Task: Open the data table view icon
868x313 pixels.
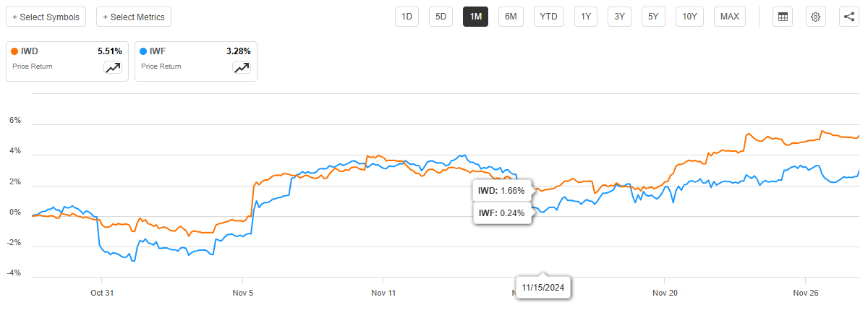Action: click(781, 17)
